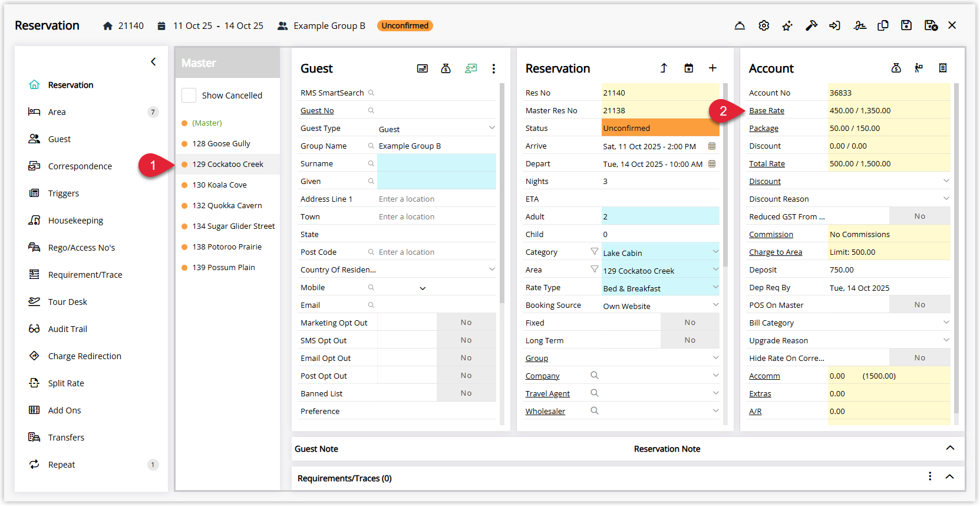Screen dimensions: 980x506
Task: Open Correspondence in the sidebar
Action: point(80,166)
